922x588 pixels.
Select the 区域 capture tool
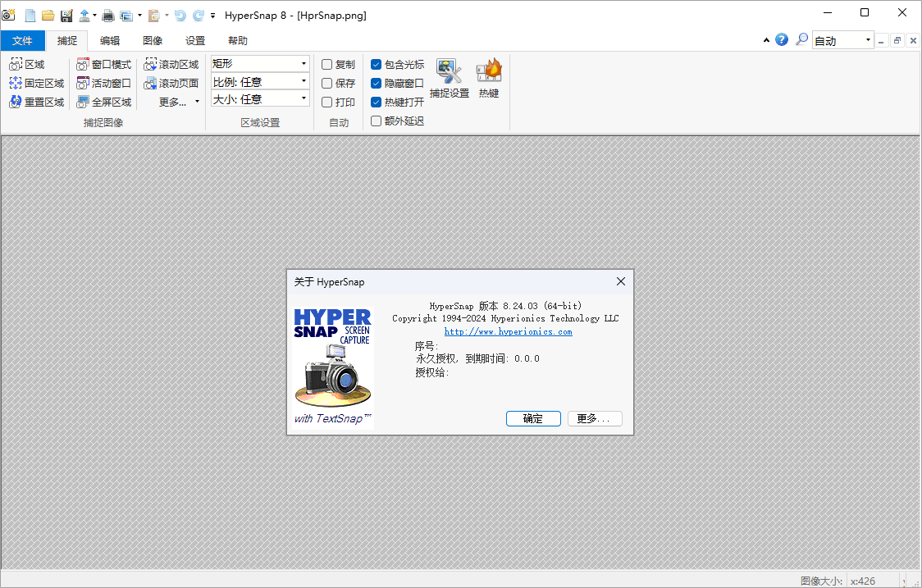pos(30,63)
